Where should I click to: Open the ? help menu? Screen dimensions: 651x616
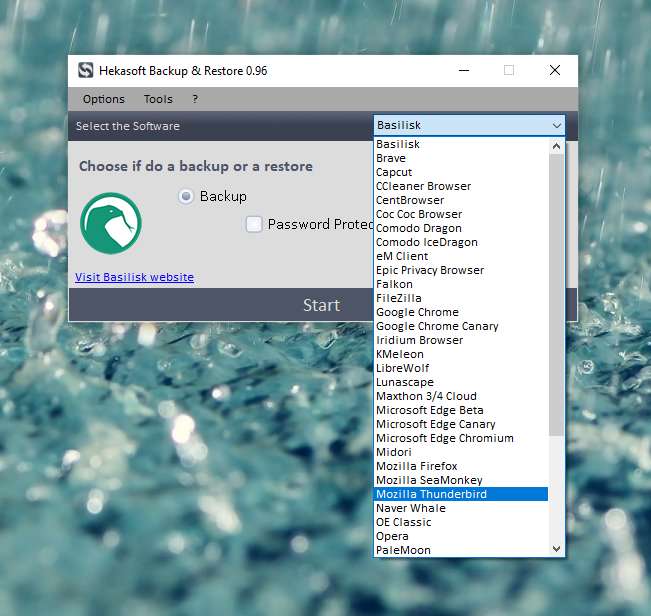(195, 99)
